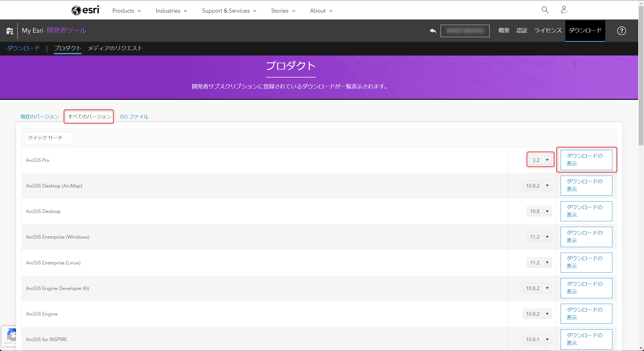The image size is (644, 351).
Task: Click the My Esri organization icon
Action: (x=10, y=31)
